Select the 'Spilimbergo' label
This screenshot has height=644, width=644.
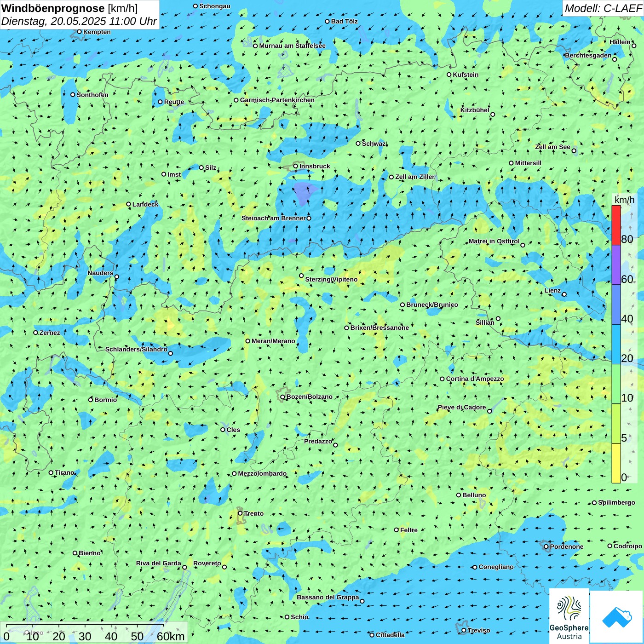616,502
